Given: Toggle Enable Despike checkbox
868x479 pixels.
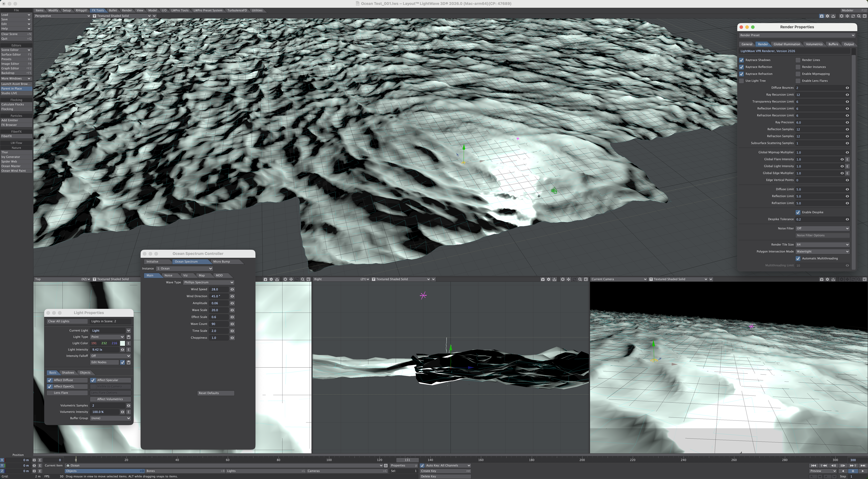Looking at the screenshot, I should coord(798,212).
